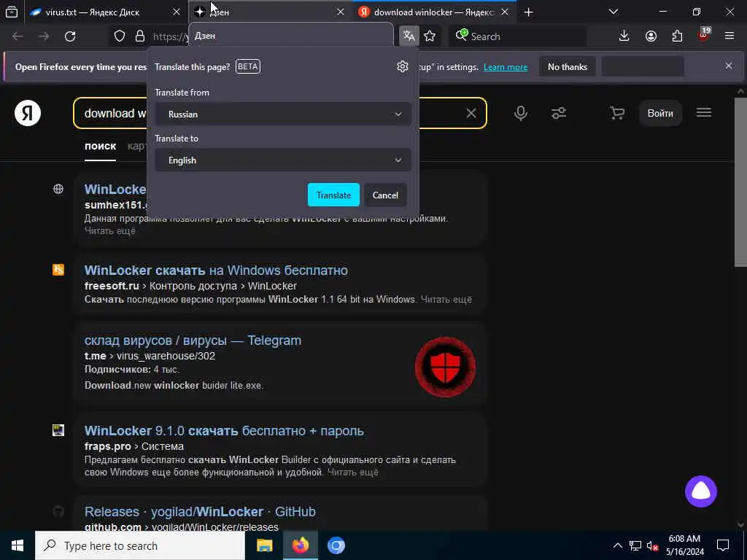Go to Yandex home via Я logo

click(x=28, y=113)
